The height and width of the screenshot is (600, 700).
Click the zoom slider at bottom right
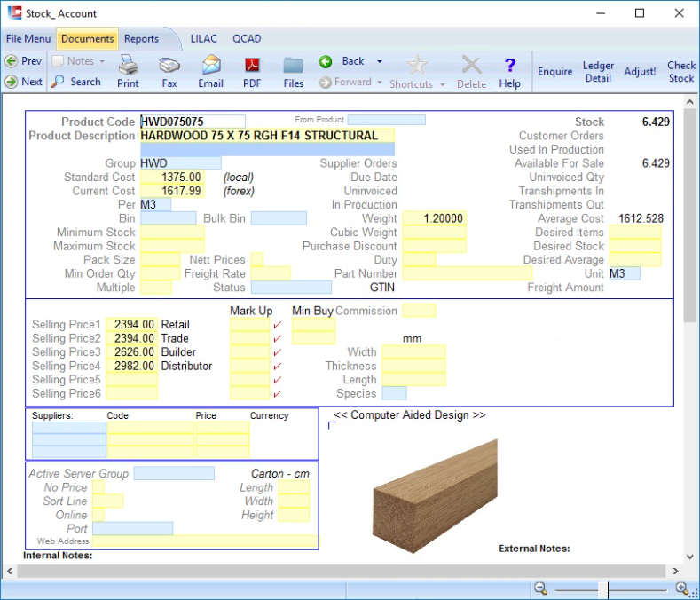click(608, 589)
